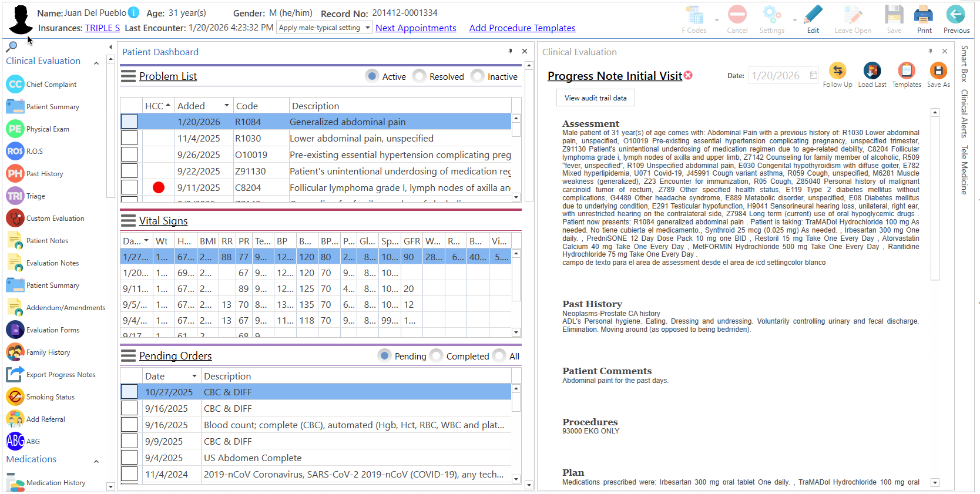This screenshot has height=494, width=980.
Task: Click the Save As icon
Action: (x=938, y=71)
